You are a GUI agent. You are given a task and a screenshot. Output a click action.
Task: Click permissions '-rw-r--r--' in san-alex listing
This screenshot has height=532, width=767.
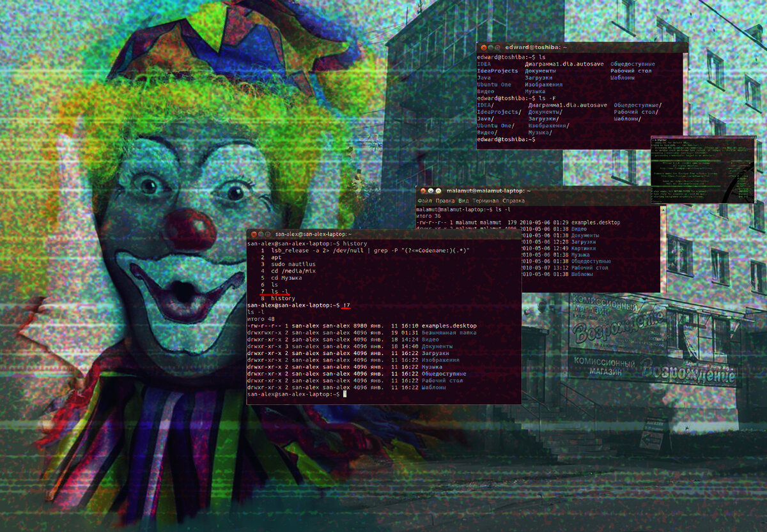[265, 326]
